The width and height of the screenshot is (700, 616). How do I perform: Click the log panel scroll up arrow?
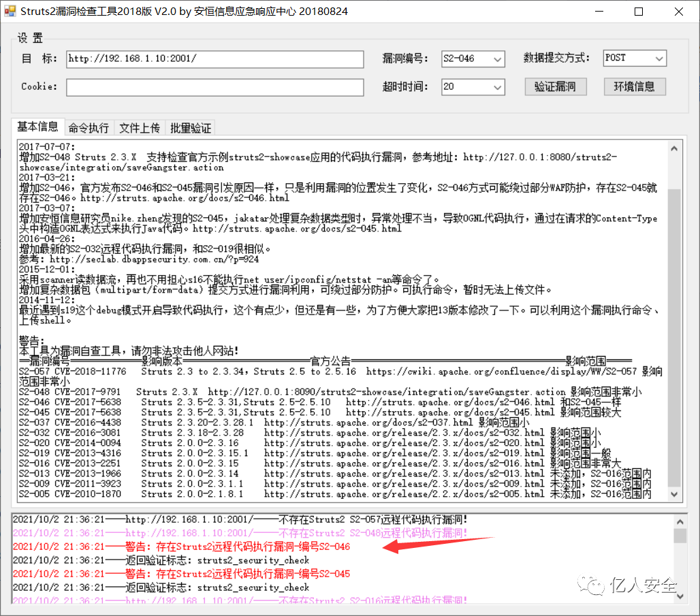[680, 521]
